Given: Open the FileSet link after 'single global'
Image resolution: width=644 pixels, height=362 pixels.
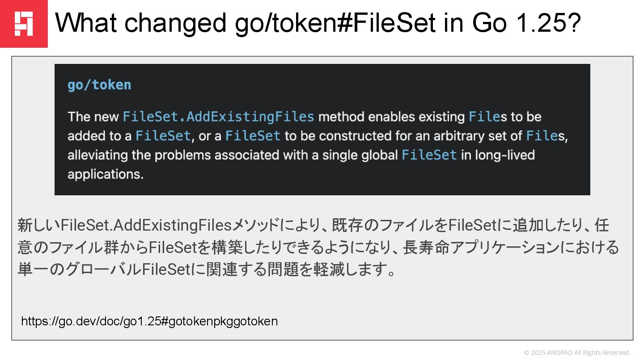Looking at the screenshot, I should (429, 155).
